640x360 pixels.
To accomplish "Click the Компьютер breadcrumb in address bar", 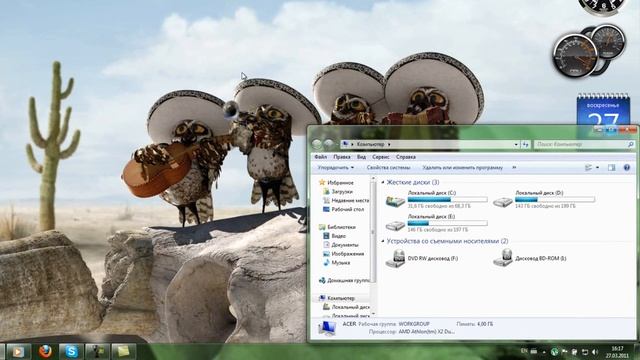I will click(x=370, y=144).
